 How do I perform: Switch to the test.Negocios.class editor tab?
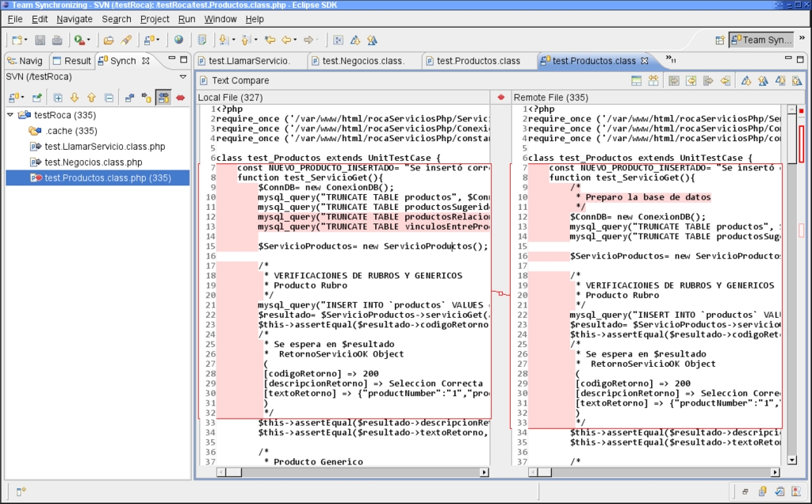(363, 61)
